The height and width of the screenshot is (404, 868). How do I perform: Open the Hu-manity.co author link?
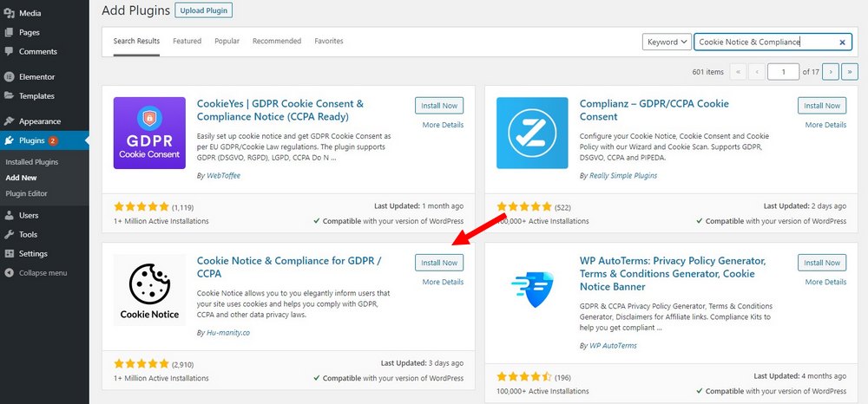(x=227, y=333)
